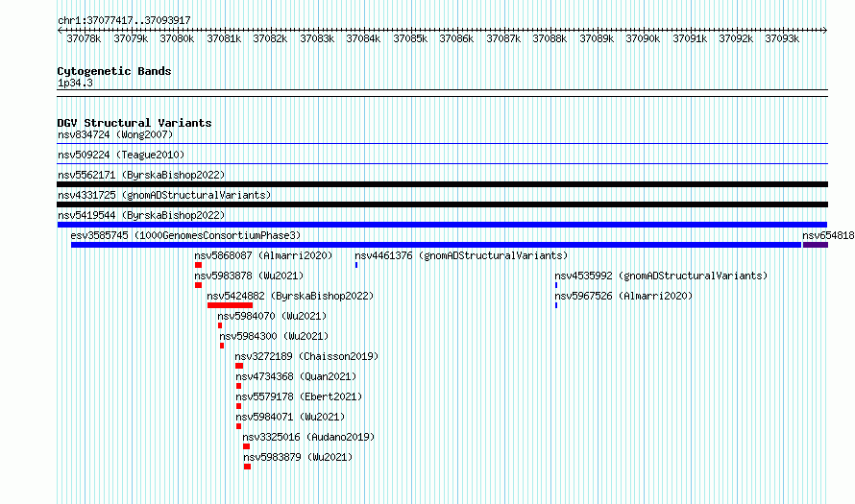The width and height of the screenshot is (855, 504).
Task: Click the nsv834724 (Wong2007) variant label
Action: pos(115,134)
